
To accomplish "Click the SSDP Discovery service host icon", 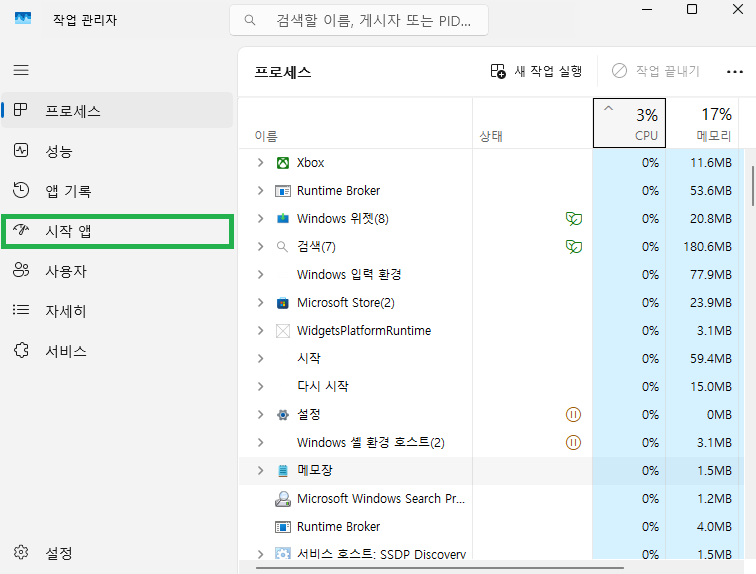I will pyautogui.click(x=283, y=553).
